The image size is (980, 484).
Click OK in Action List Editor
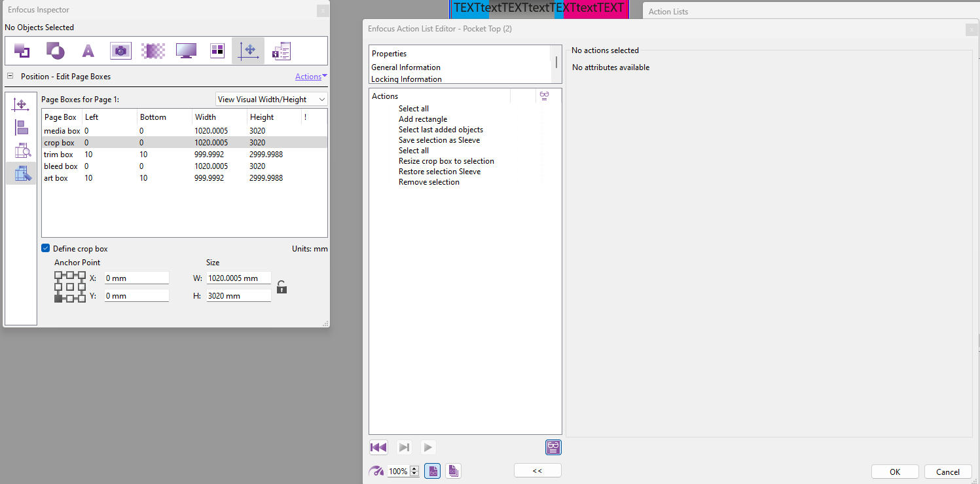tap(895, 472)
